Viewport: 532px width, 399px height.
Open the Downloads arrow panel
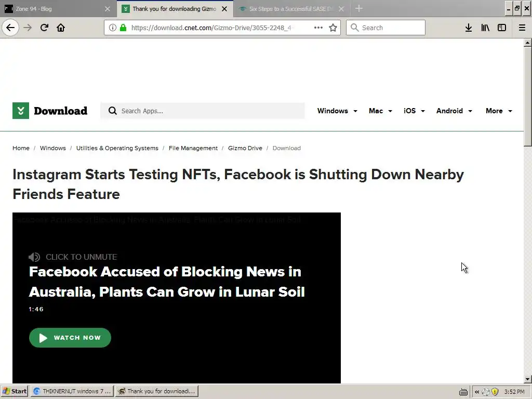point(469,28)
